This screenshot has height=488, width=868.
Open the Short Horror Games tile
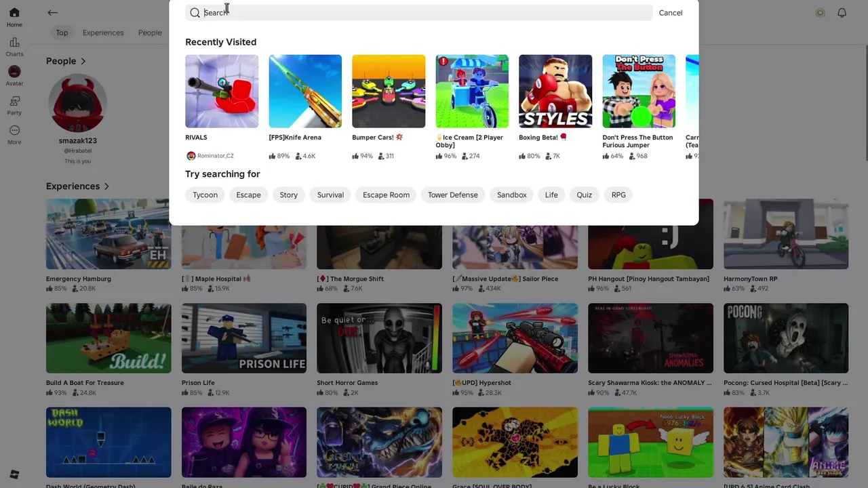click(x=379, y=338)
